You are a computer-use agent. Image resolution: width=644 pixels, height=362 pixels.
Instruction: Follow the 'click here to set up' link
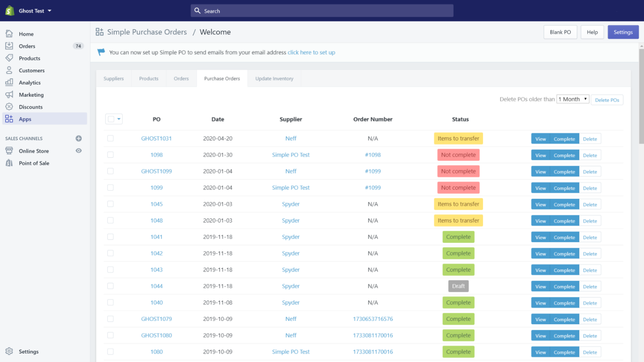coord(311,52)
